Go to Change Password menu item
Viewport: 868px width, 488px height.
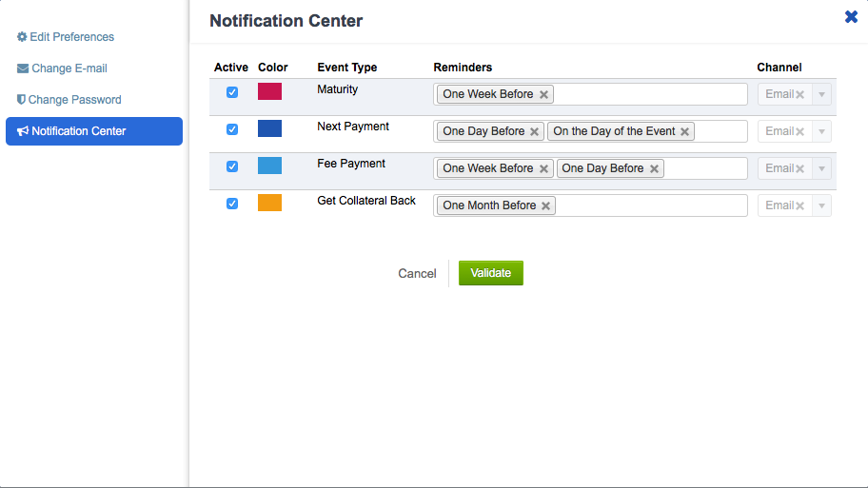[x=69, y=100]
